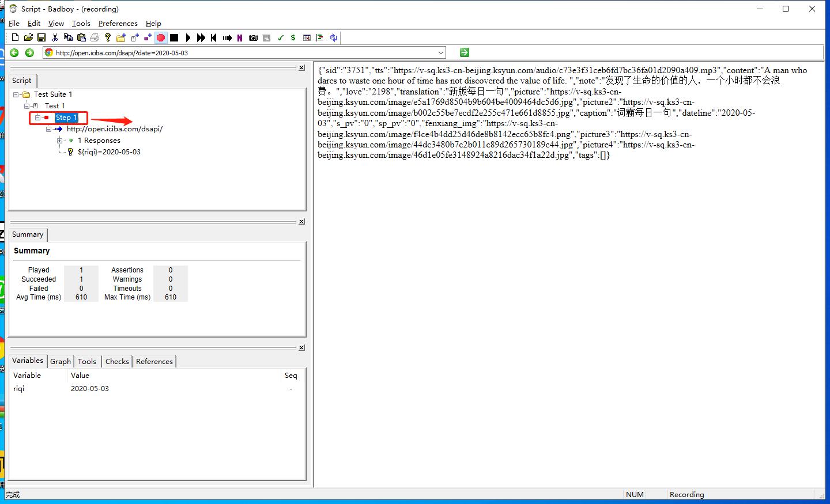Click the green dollar Add Variable icon

pyautogui.click(x=293, y=37)
